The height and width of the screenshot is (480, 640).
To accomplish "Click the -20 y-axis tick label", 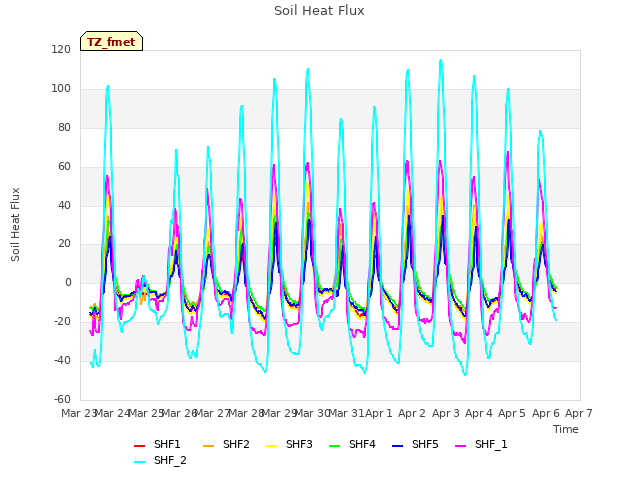I will 62,322.
